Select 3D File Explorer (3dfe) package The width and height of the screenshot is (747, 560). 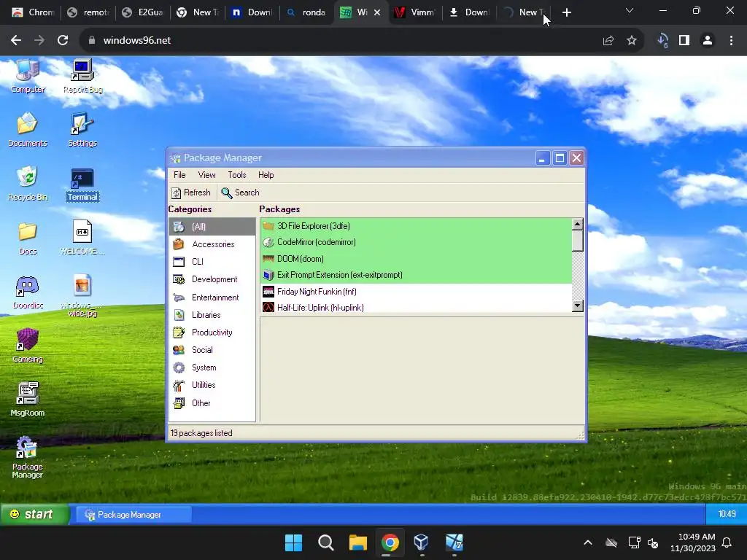pos(416,226)
